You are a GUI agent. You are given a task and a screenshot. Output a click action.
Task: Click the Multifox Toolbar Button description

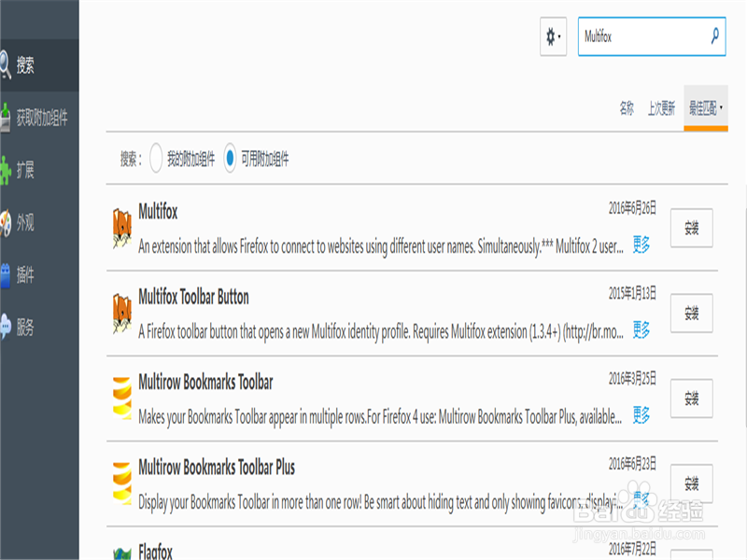(x=381, y=332)
